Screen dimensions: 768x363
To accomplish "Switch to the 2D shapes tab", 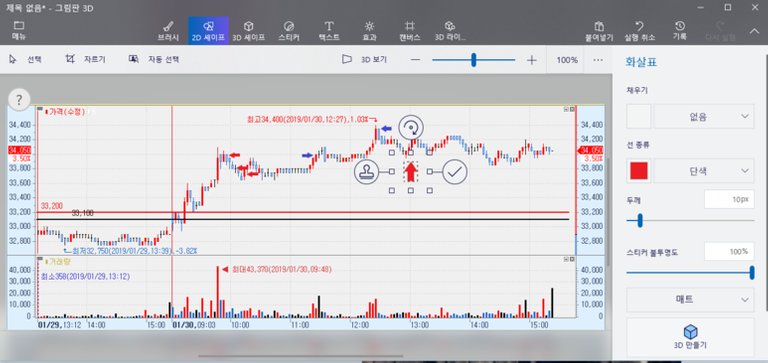I will (x=208, y=30).
